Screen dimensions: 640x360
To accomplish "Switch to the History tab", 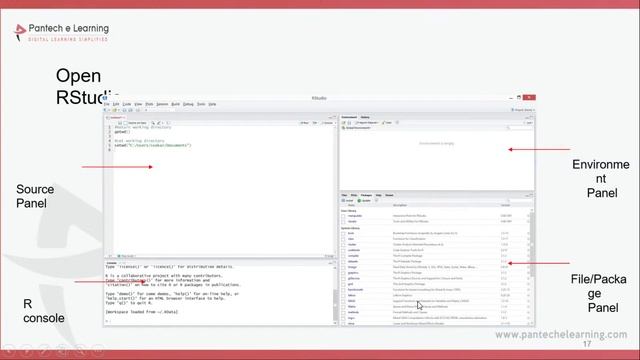I will (365, 117).
